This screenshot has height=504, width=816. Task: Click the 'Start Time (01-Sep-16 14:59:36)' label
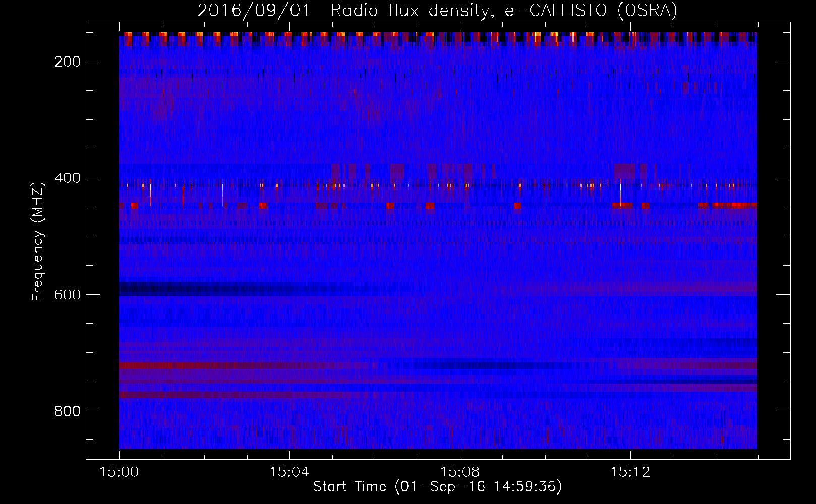[x=437, y=487]
